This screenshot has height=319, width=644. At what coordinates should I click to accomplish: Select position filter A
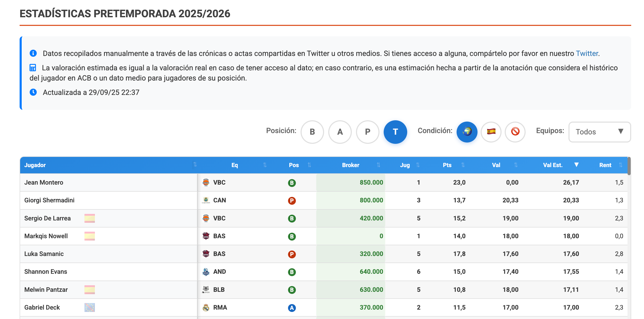[340, 132]
